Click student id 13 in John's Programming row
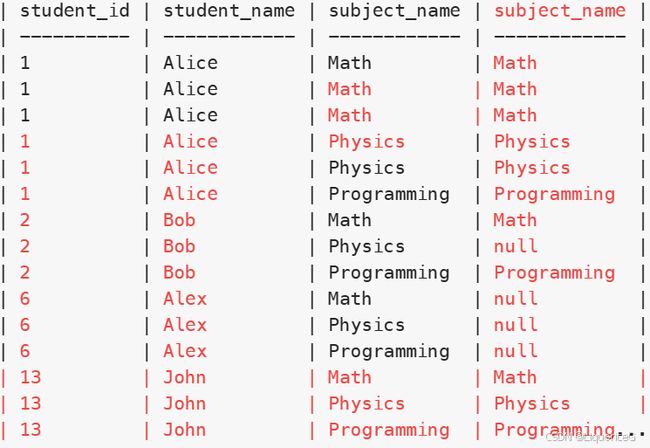This screenshot has height=448, width=650. 31,429
